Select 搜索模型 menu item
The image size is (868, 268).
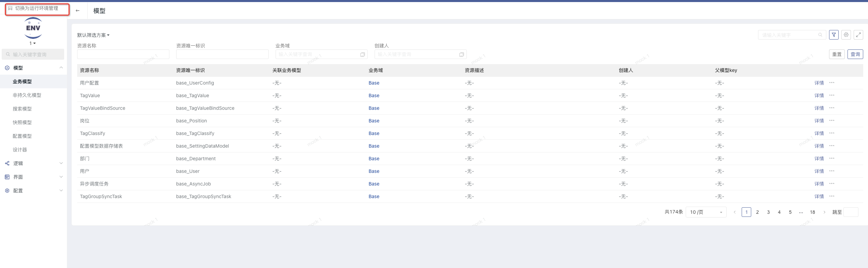coord(33,109)
